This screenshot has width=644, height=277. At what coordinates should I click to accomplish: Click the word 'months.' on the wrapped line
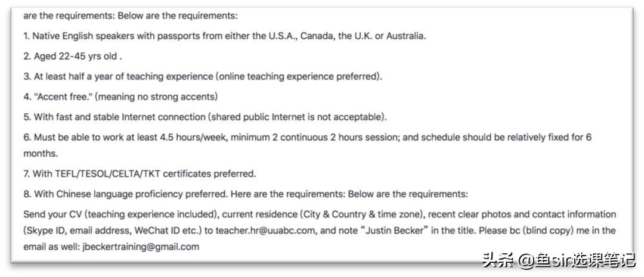click(41, 153)
